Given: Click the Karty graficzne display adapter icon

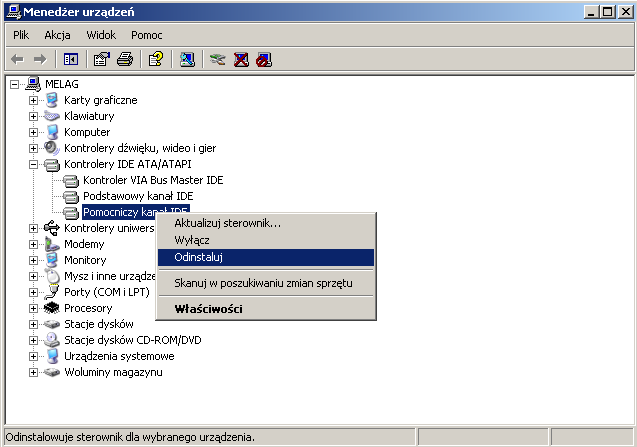Looking at the screenshot, I should [x=52, y=100].
